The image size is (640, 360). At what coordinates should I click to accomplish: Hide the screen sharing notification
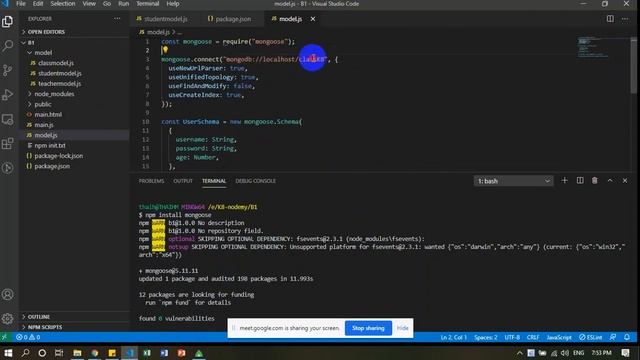(402, 328)
